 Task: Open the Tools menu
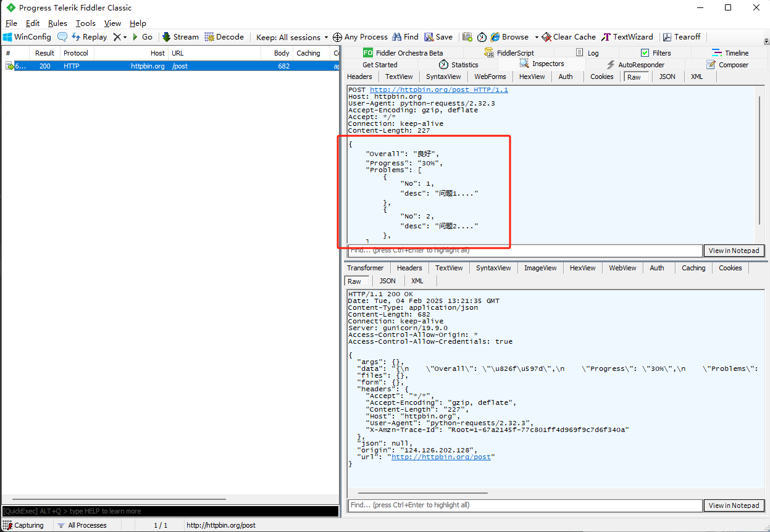click(x=86, y=23)
